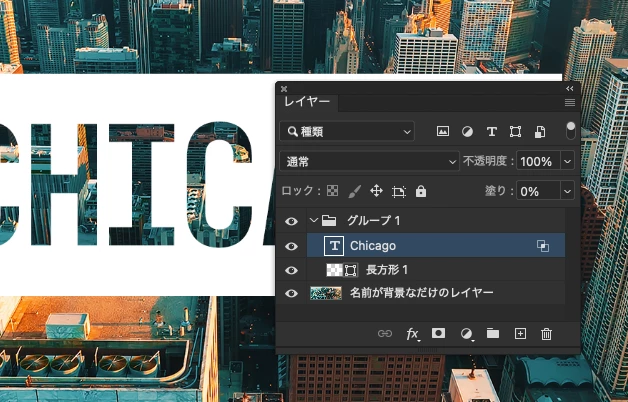Hide the Chicago text layer eye

(x=291, y=246)
